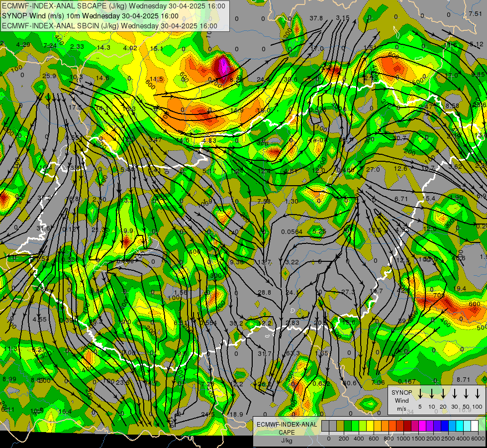487x448 pixels.
Task: Pick the yellow swatch in CAPE legend
Action: click(x=370, y=426)
